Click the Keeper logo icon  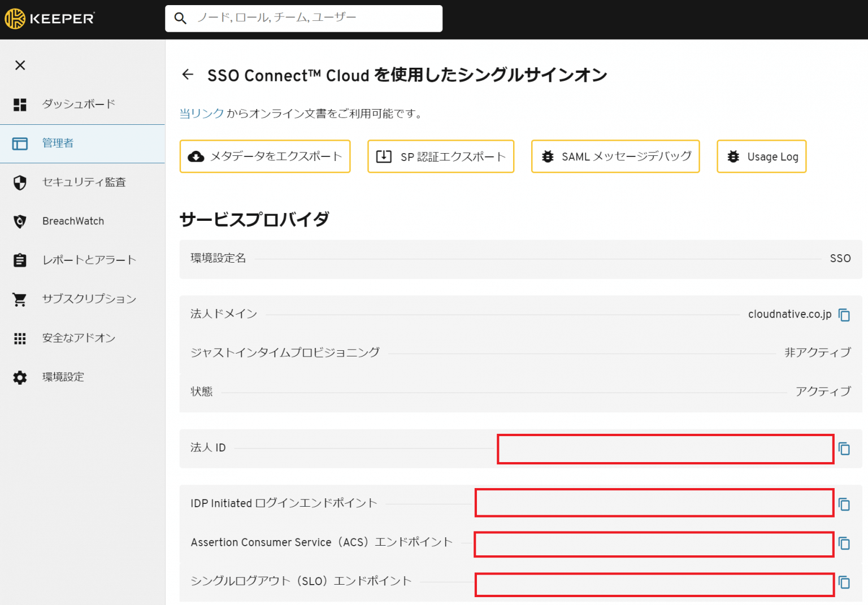[16, 18]
